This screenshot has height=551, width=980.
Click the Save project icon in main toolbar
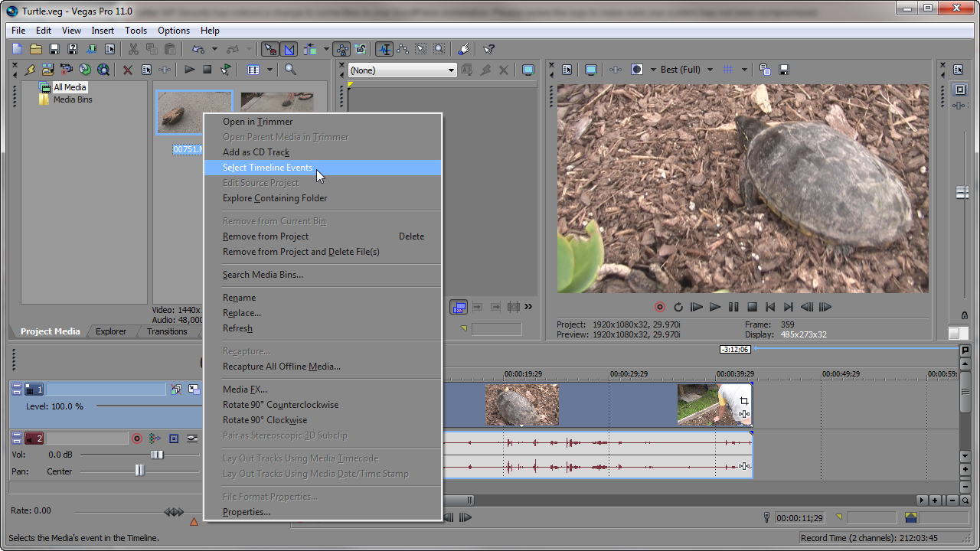[x=54, y=49]
